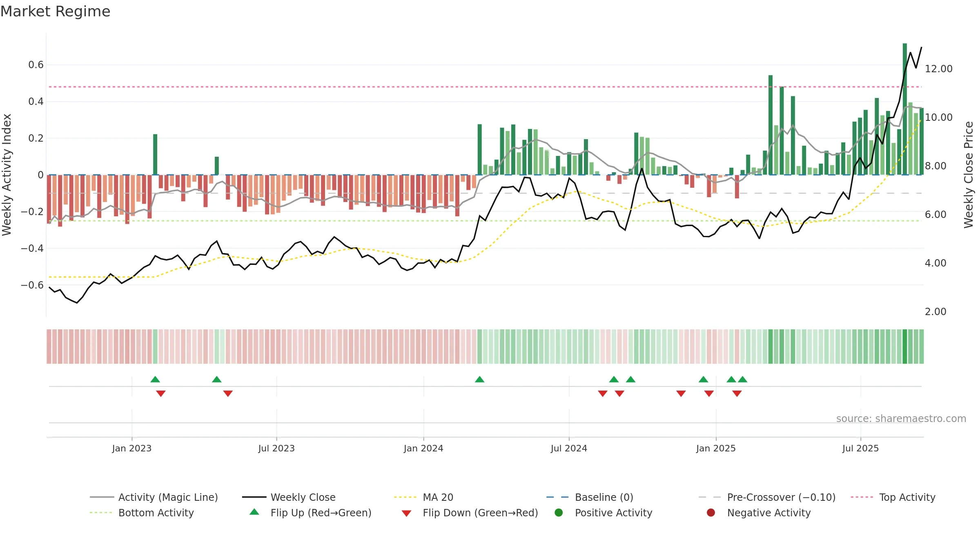
Task: Click the Market Regime chart title
Action: pos(55,11)
